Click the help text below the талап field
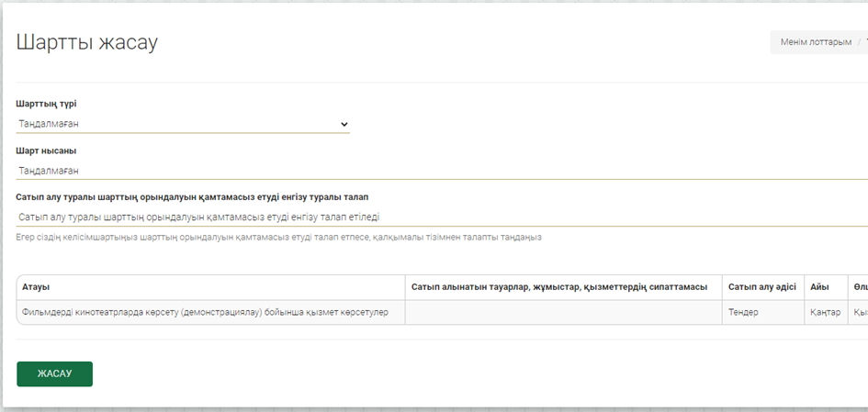 279,238
